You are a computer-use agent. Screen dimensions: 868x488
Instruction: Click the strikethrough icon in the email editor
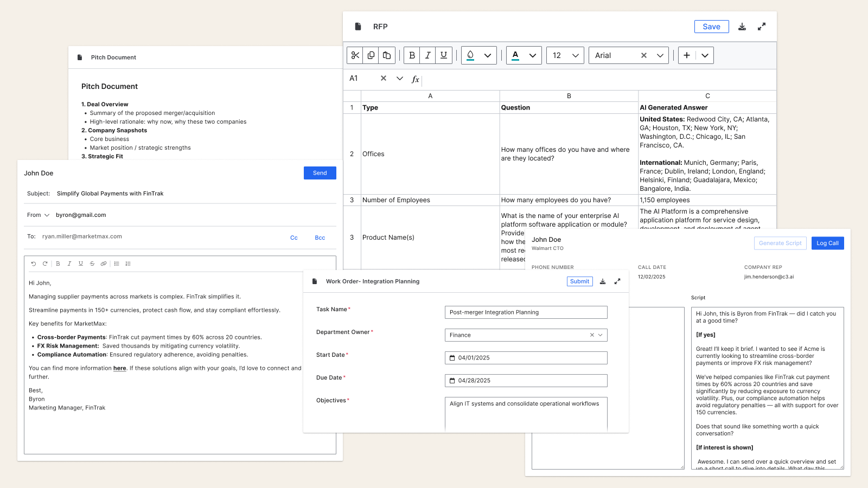click(x=92, y=264)
